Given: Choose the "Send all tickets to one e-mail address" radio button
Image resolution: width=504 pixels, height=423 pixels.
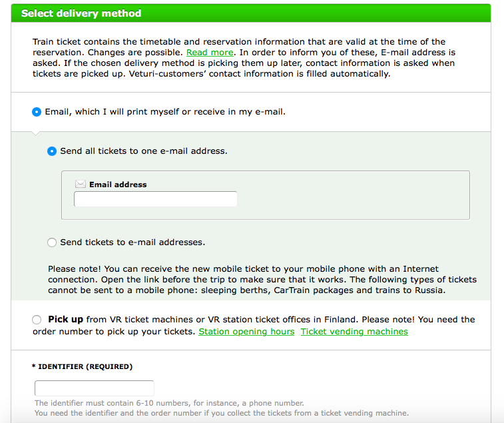Looking at the screenshot, I should pos(52,151).
